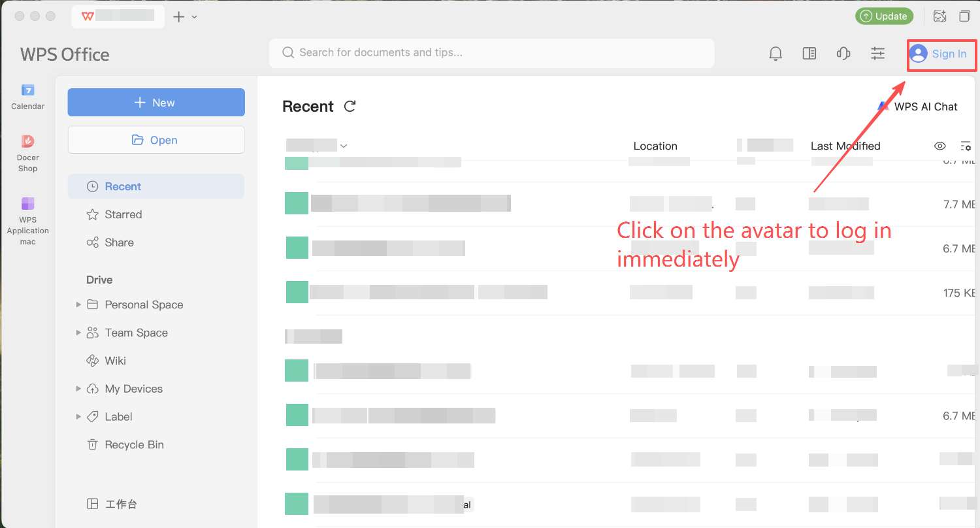This screenshot has height=528, width=980.
Task: Open the customer support headset icon
Action: point(843,54)
